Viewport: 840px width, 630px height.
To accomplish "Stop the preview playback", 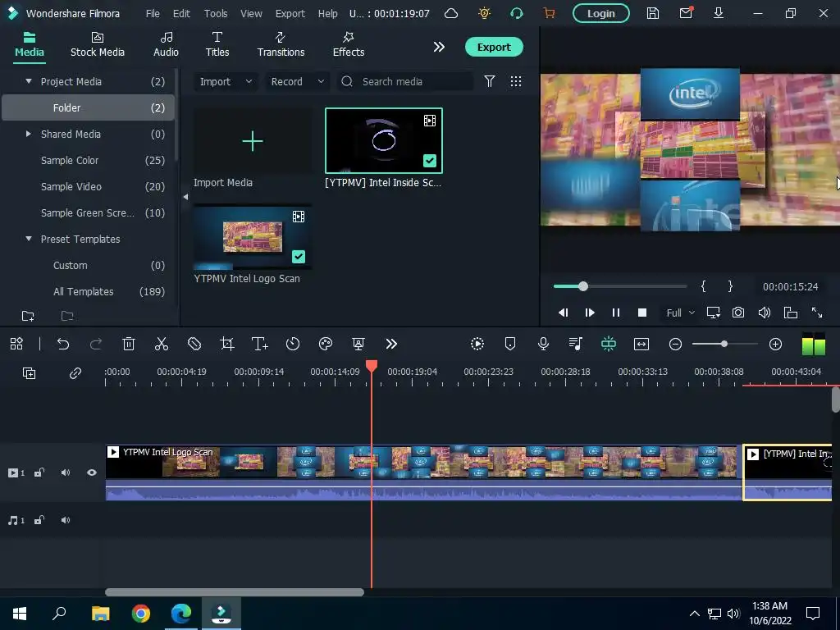I will [642, 313].
